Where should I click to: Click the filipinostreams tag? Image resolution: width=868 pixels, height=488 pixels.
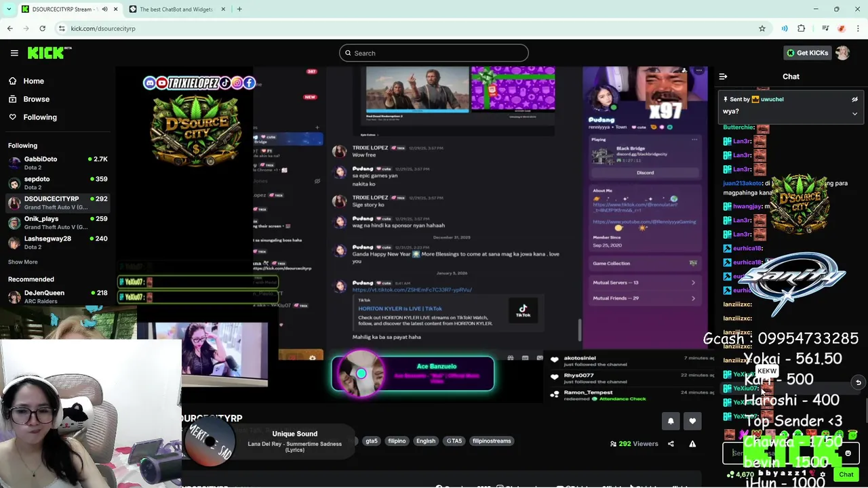(x=492, y=441)
